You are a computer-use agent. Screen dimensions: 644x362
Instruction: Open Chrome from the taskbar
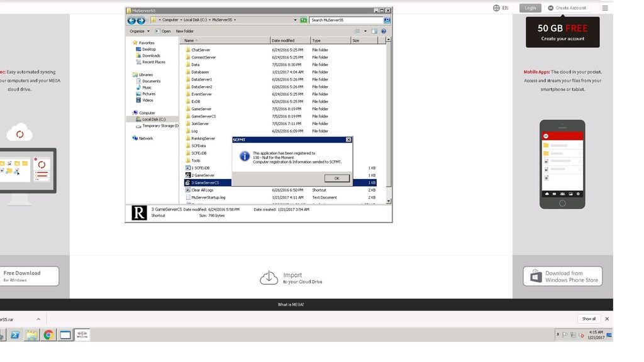(48, 335)
